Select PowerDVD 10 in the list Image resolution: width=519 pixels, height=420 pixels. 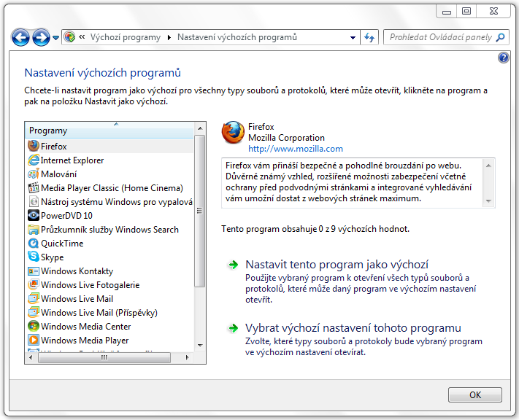click(109, 216)
